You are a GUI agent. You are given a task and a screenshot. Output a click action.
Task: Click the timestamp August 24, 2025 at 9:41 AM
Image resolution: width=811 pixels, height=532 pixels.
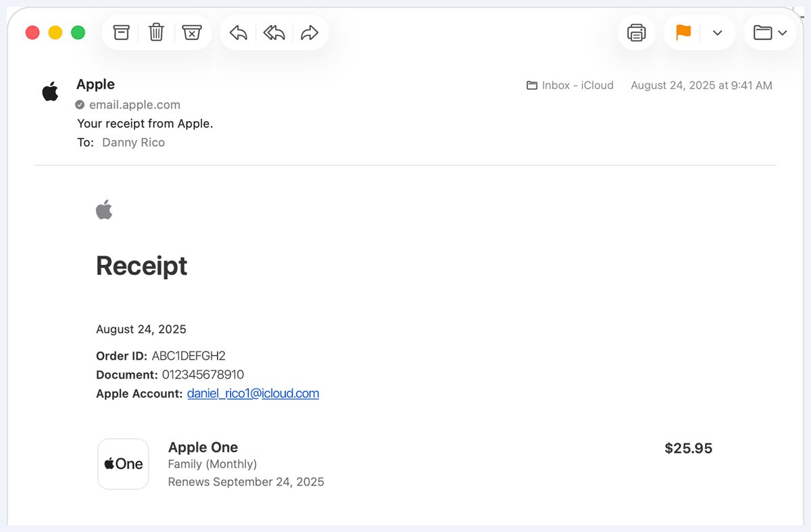(x=702, y=85)
